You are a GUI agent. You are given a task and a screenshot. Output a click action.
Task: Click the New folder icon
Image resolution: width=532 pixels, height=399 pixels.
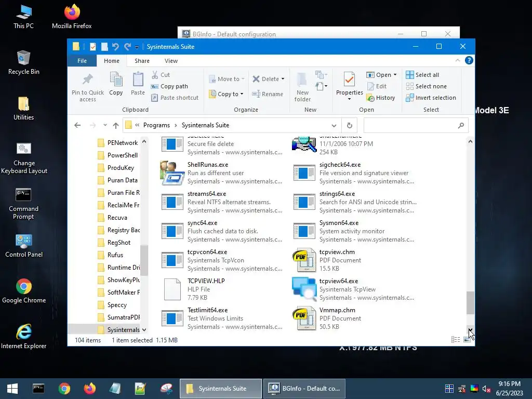[302, 79]
